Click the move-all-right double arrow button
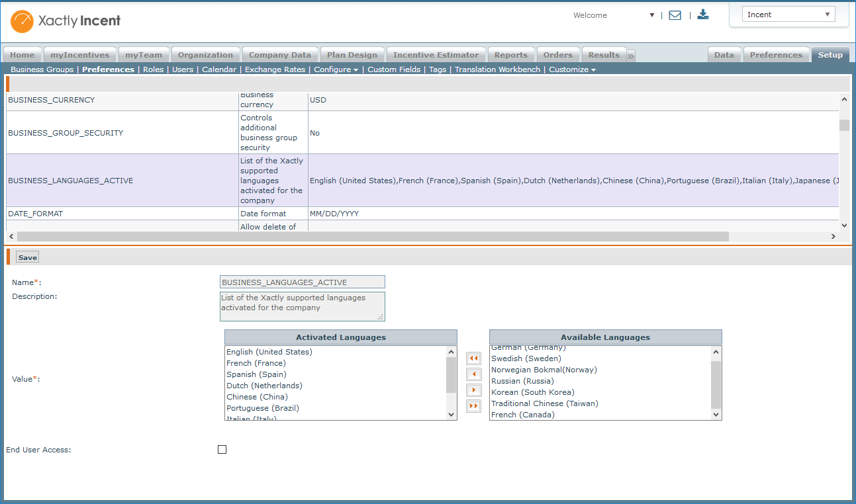Viewport: 856px width, 504px height. click(473, 406)
